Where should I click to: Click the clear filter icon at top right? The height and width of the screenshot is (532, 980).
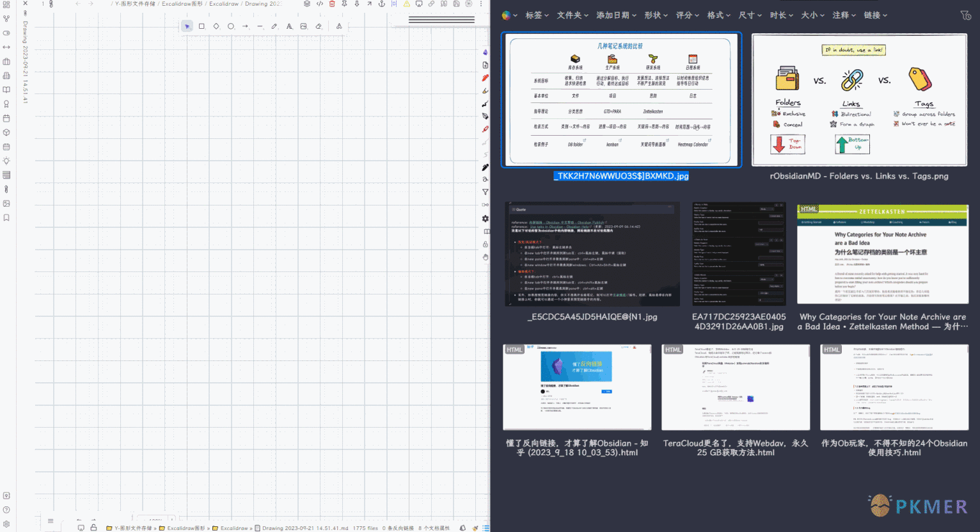[965, 15]
